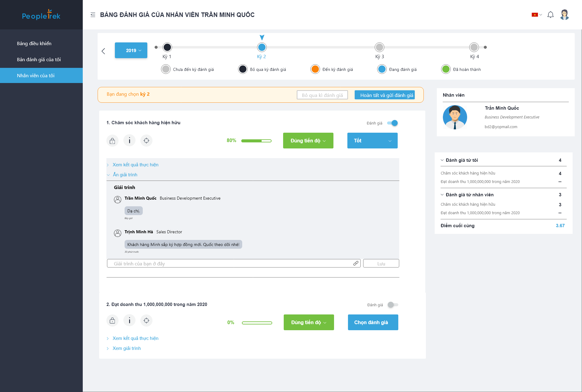This screenshot has height=392, width=582.
Task: Open the 2019 year dropdown
Action: pos(131,50)
